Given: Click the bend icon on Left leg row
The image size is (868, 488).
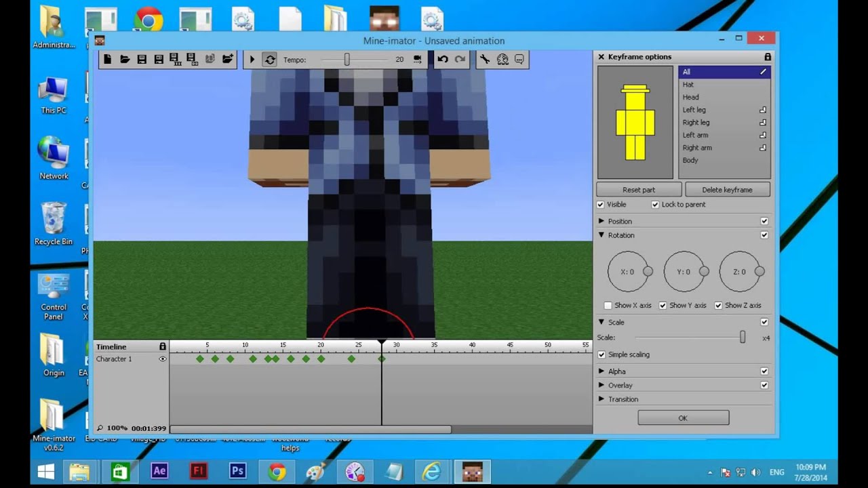Looking at the screenshot, I should point(763,110).
